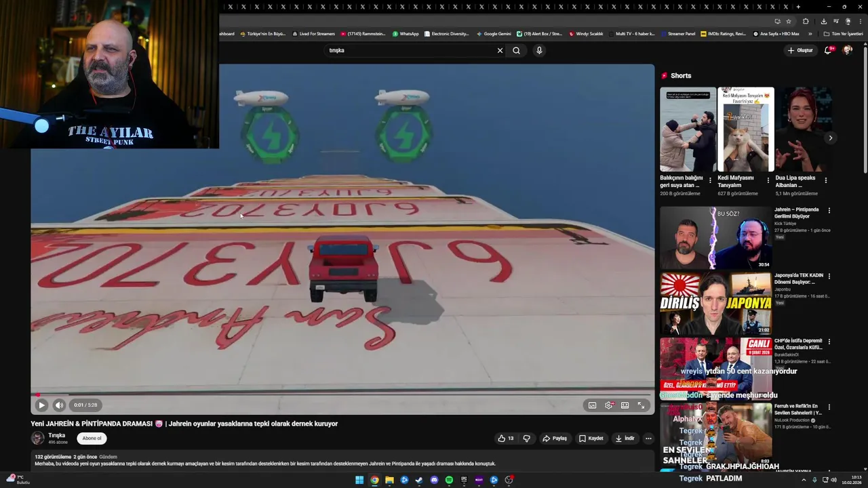Start voice search with microphone
This screenshot has height=488, width=868.
(x=539, y=50)
